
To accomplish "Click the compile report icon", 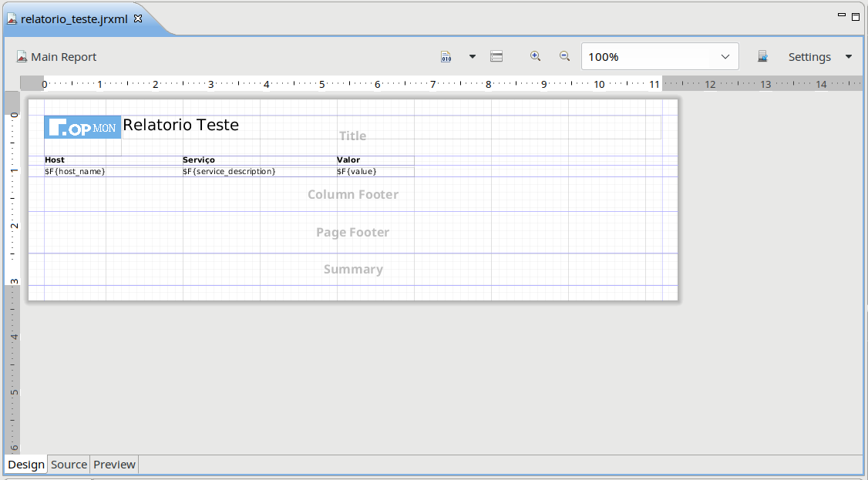I will [x=446, y=57].
